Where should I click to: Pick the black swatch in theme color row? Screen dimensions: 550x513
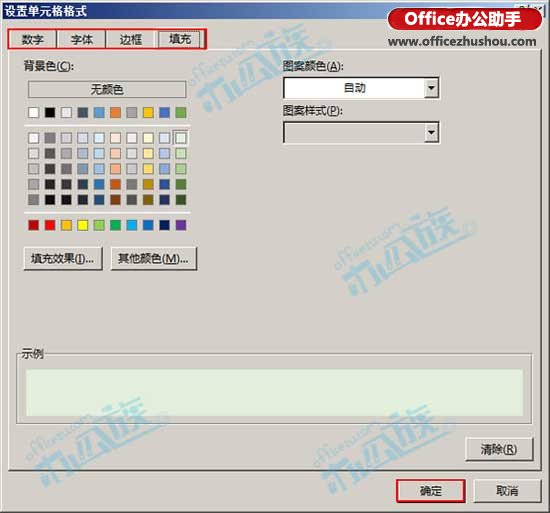(x=50, y=113)
